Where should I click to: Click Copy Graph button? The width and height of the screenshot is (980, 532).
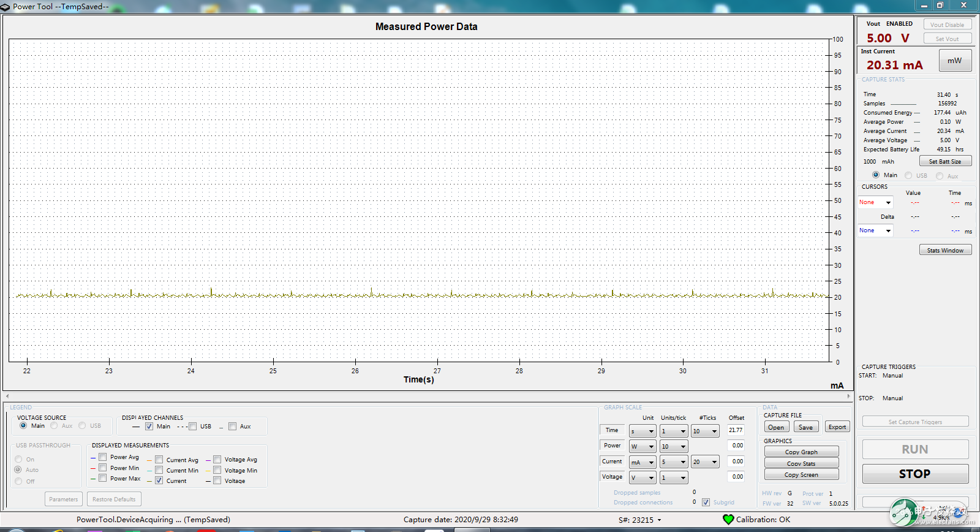point(801,452)
